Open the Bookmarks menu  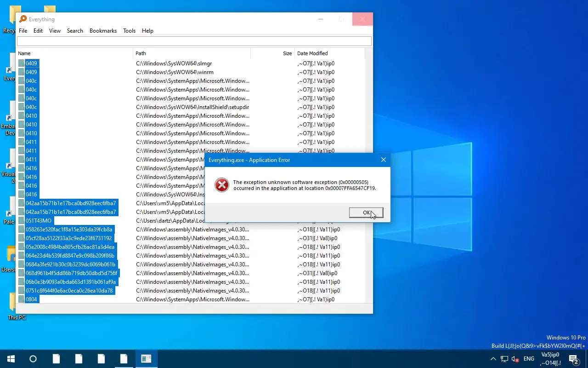pyautogui.click(x=103, y=31)
